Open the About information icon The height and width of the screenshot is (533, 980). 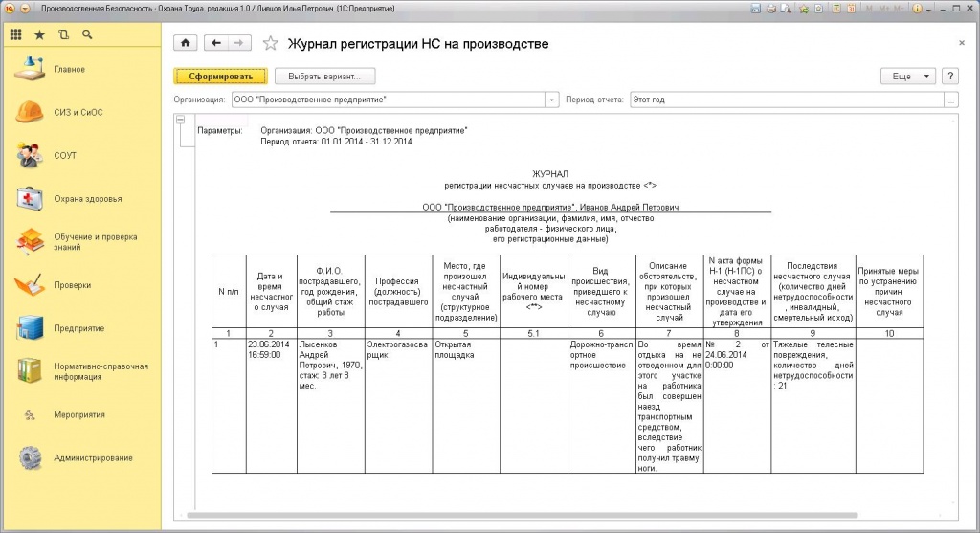click(x=917, y=9)
